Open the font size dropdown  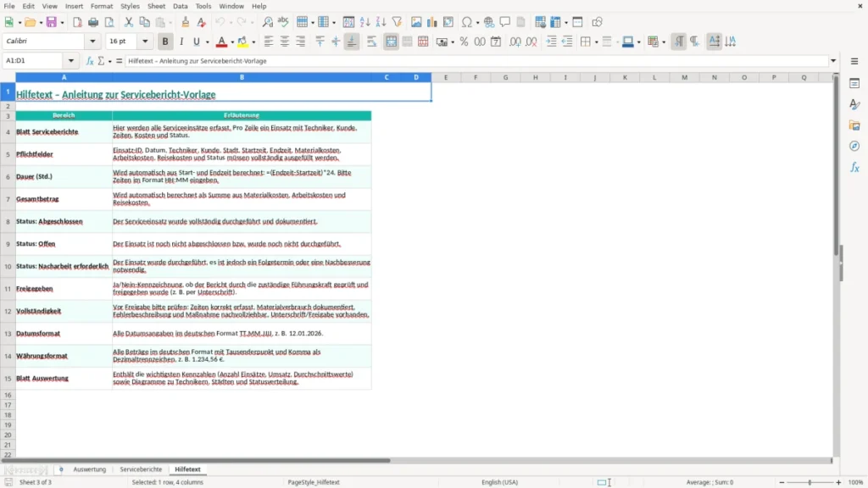click(145, 41)
